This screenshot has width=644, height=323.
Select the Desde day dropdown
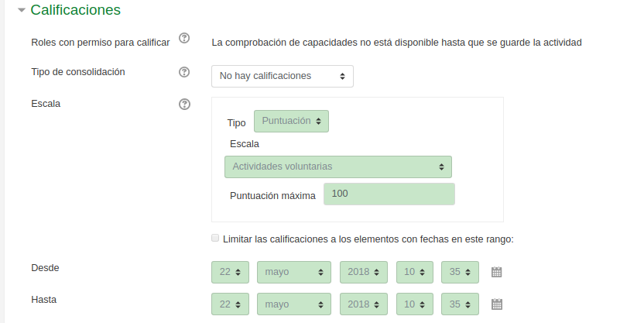click(230, 272)
